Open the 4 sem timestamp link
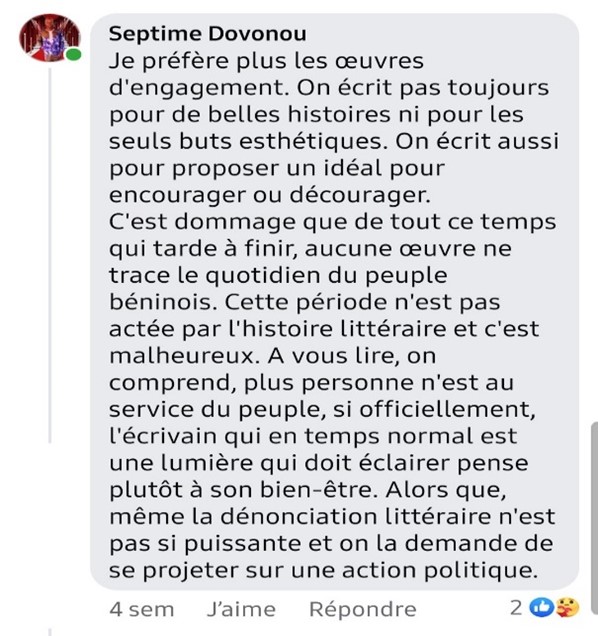This screenshot has width=598, height=636. pos(142,609)
